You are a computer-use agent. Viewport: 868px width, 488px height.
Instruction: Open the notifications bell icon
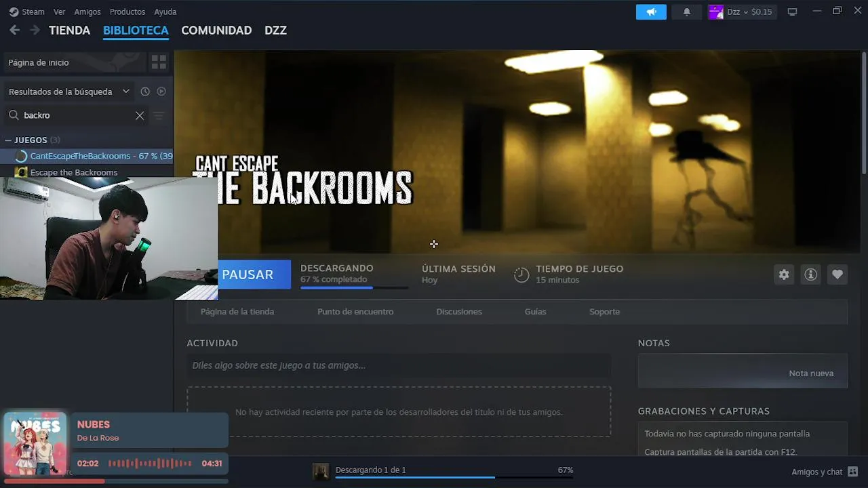[686, 12]
